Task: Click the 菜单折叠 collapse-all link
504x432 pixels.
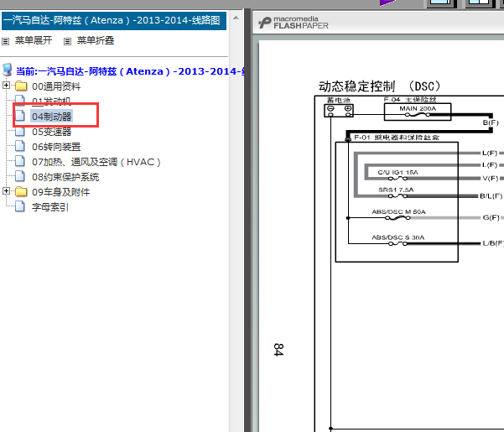Action: [x=95, y=40]
